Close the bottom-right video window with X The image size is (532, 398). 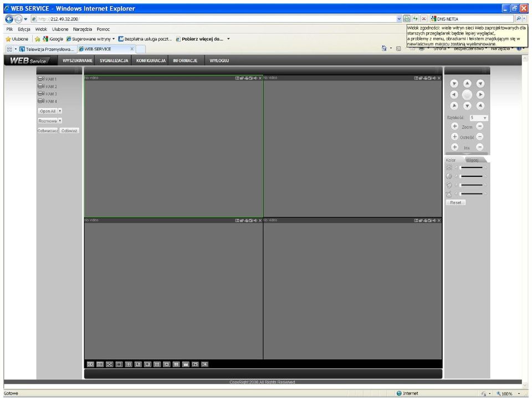(439, 221)
